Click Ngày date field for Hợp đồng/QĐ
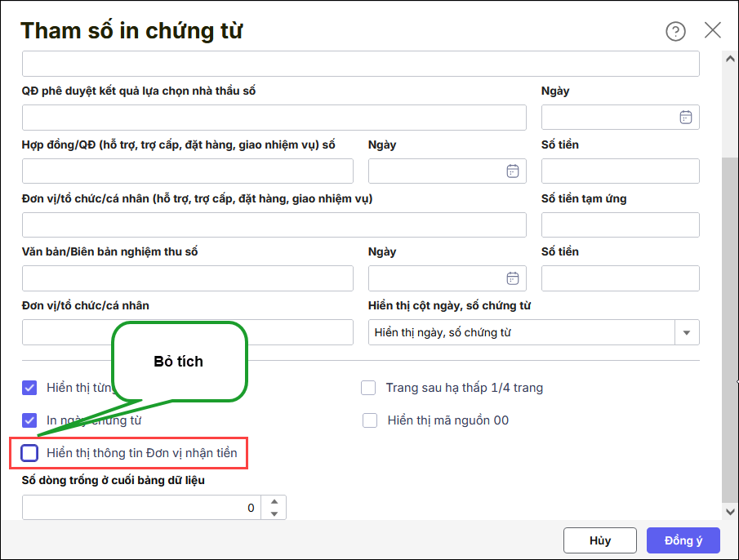Image resolution: width=739 pixels, height=560 pixels. click(447, 171)
